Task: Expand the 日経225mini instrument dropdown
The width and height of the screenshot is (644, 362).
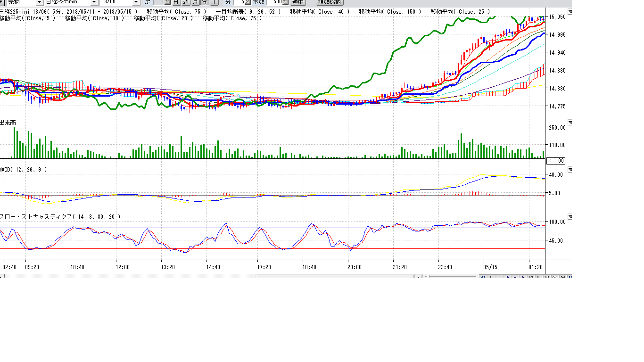Action: point(93,2)
